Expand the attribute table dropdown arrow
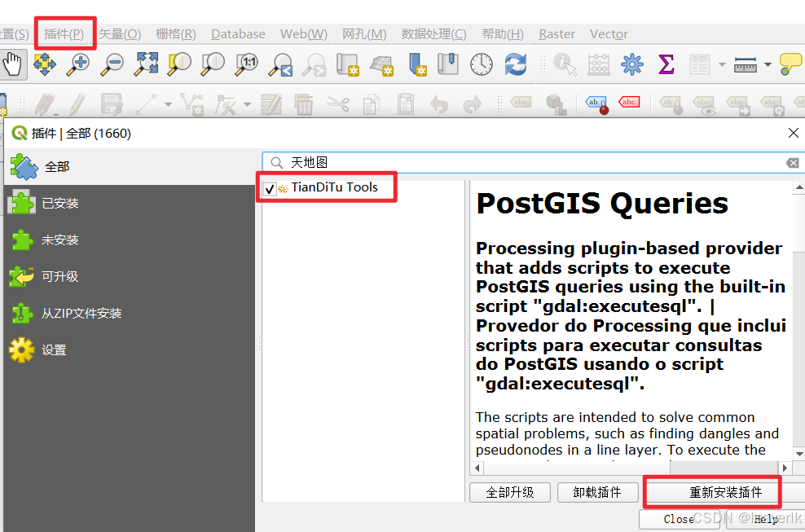The width and height of the screenshot is (805, 532). click(x=722, y=64)
